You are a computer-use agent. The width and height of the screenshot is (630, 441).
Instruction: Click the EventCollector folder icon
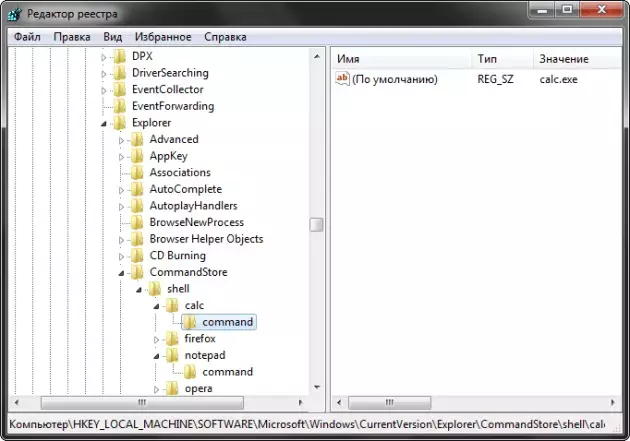(x=120, y=90)
